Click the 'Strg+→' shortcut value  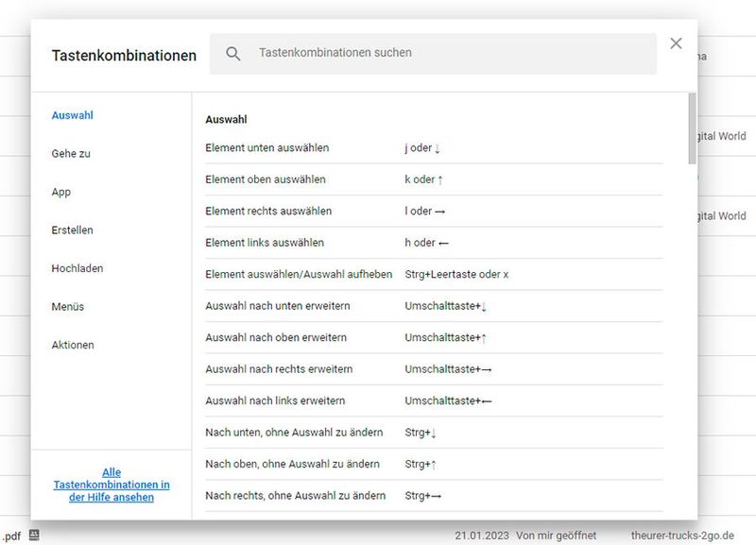pos(422,495)
